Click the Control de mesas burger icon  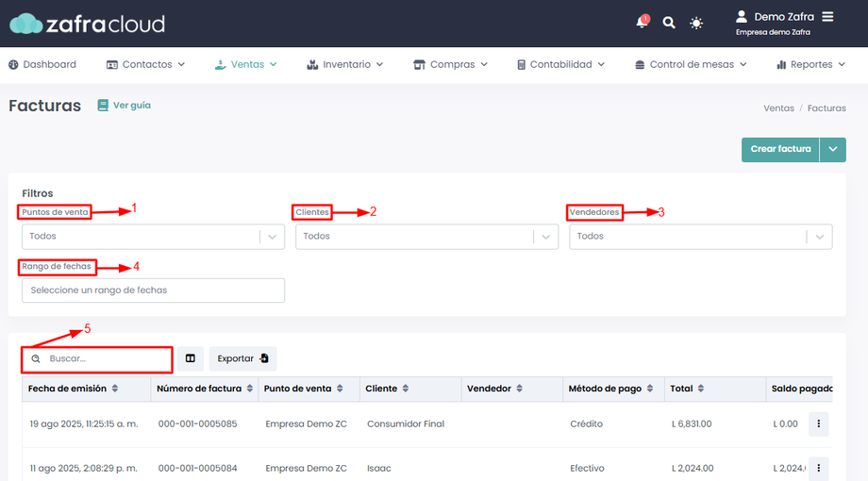(x=640, y=65)
